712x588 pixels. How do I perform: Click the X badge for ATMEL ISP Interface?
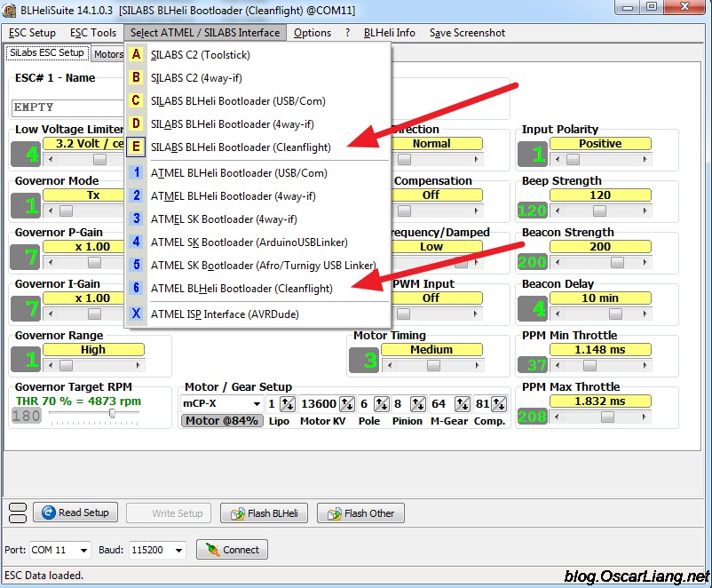[x=136, y=314]
